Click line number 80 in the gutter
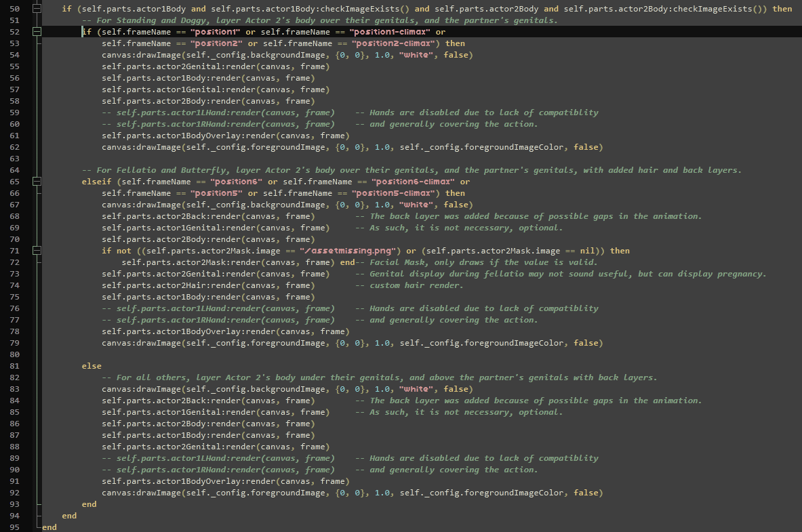 [14, 354]
